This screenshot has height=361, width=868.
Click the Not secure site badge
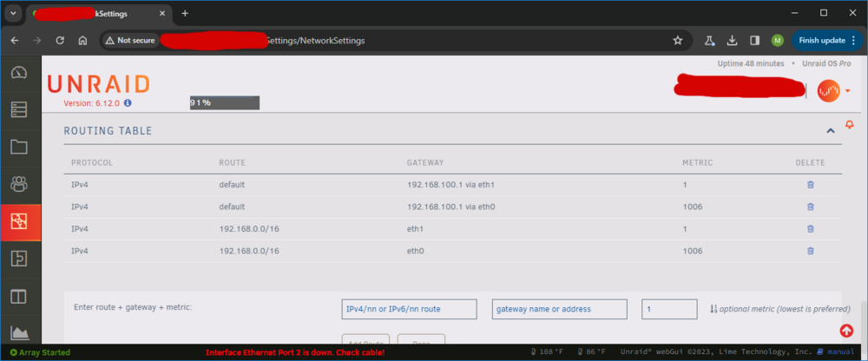click(x=130, y=41)
